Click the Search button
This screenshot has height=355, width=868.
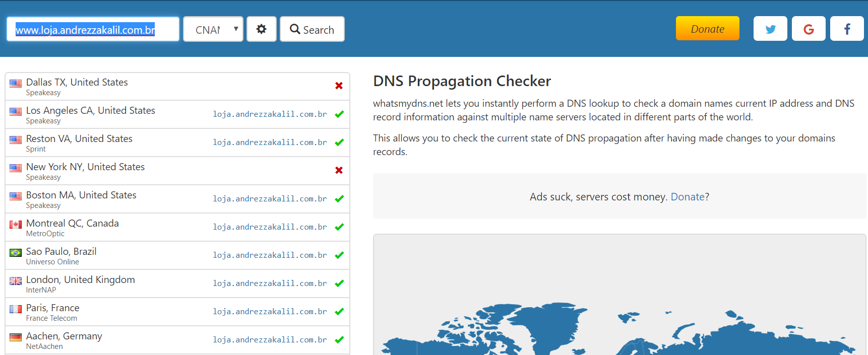tap(312, 29)
